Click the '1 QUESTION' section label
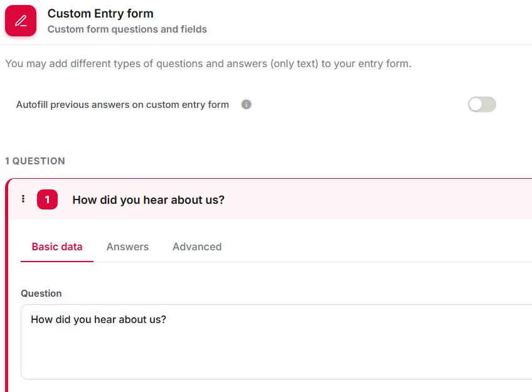This screenshot has height=392, width=532. point(35,161)
